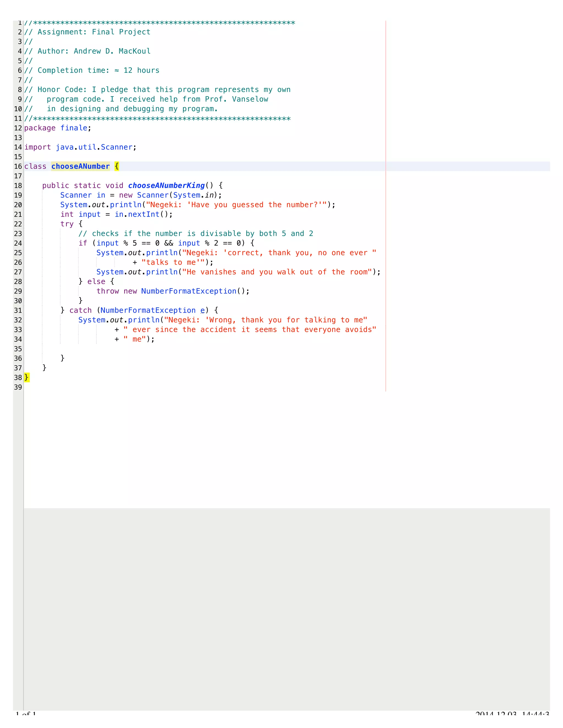Click 'int input = in.nextInt();' statement
The width and height of the screenshot is (563, 728).
[x=116, y=214]
